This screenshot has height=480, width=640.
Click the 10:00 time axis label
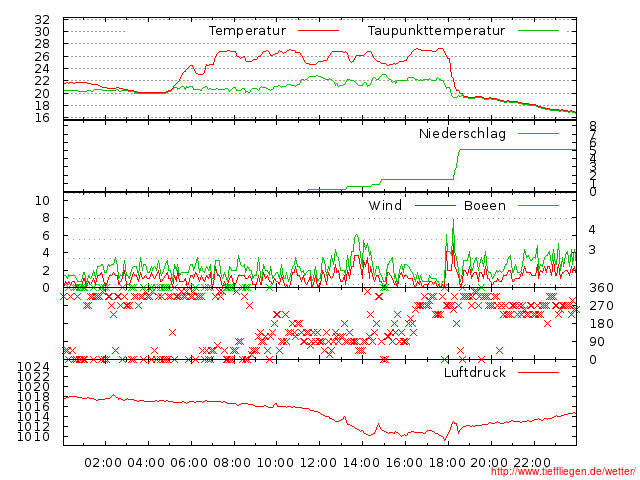[275, 463]
